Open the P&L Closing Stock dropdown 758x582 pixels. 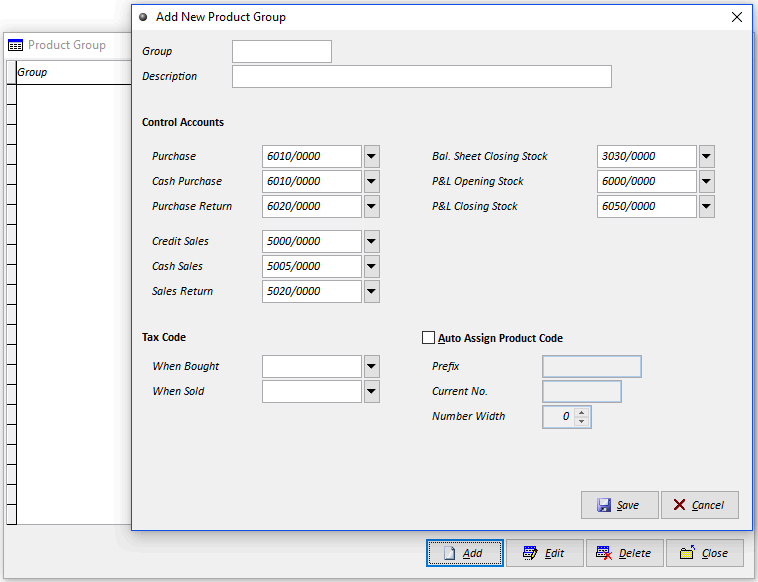[x=707, y=206]
